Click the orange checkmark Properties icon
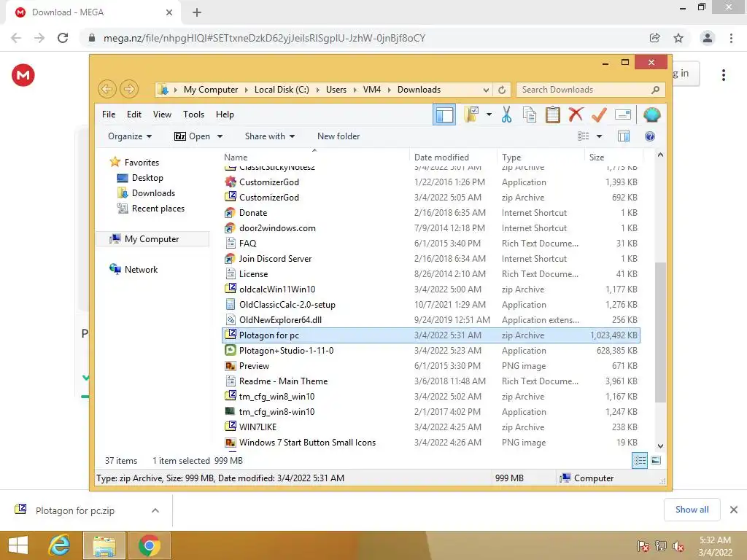Screen dimensions: 747x560 (599, 114)
